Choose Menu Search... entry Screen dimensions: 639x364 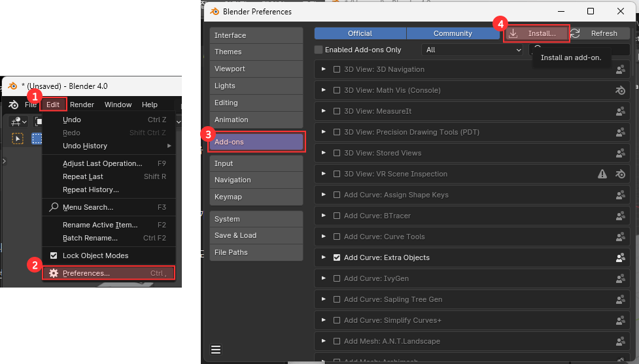coord(109,207)
